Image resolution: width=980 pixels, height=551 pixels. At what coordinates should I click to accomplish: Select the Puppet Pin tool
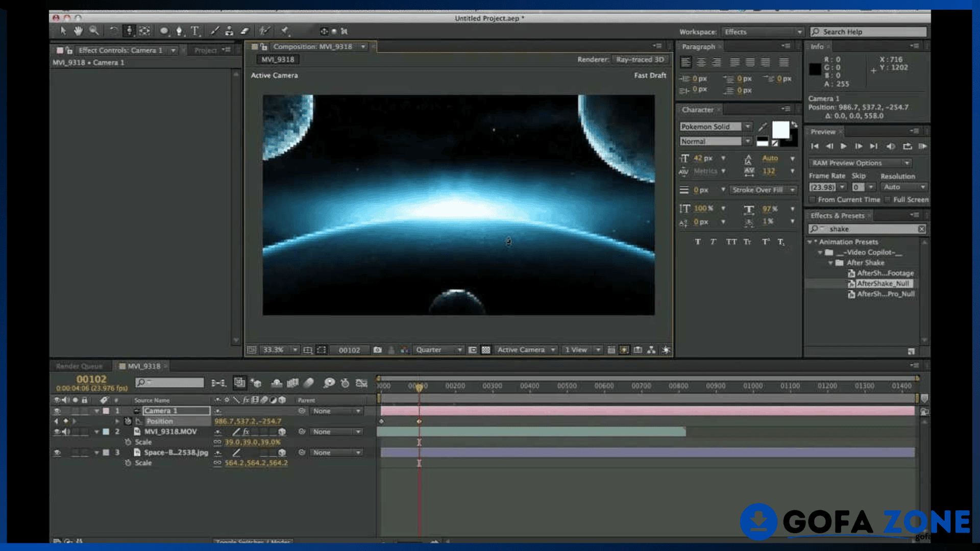click(x=285, y=31)
